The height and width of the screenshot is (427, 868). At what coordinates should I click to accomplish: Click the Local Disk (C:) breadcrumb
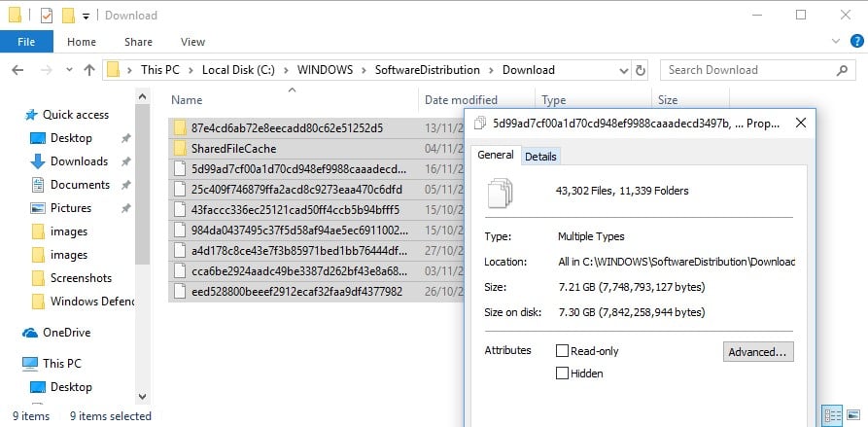tap(238, 70)
